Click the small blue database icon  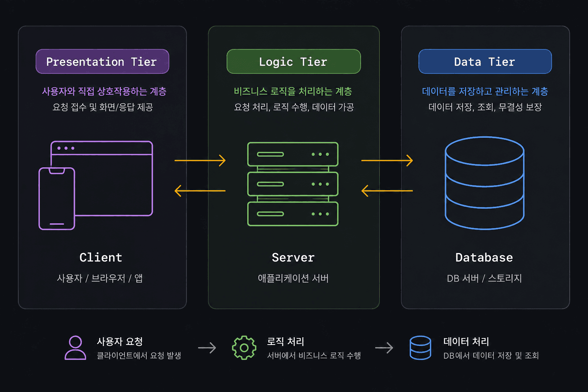pyautogui.click(x=420, y=348)
